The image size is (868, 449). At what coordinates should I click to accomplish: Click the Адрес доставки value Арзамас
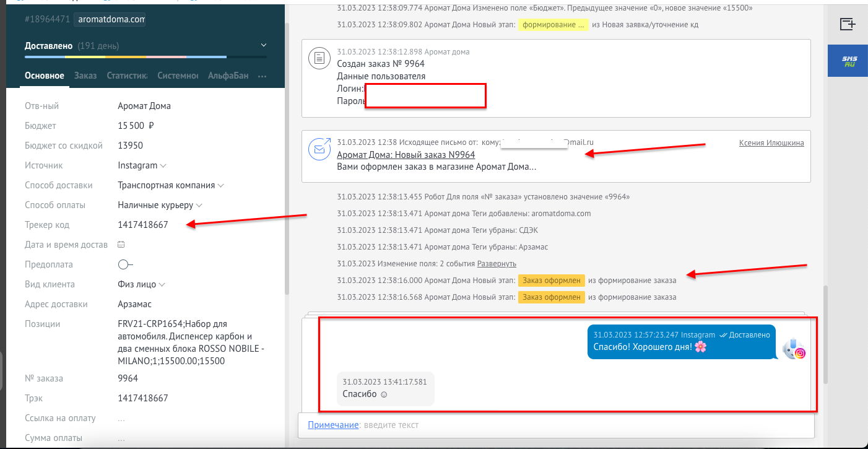pyautogui.click(x=134, y=304)
